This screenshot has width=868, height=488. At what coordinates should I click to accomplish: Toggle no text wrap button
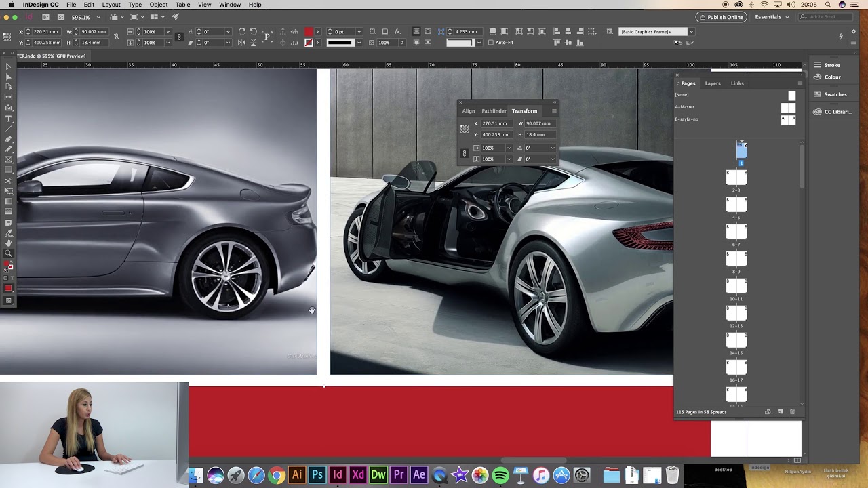pos(416,32)
